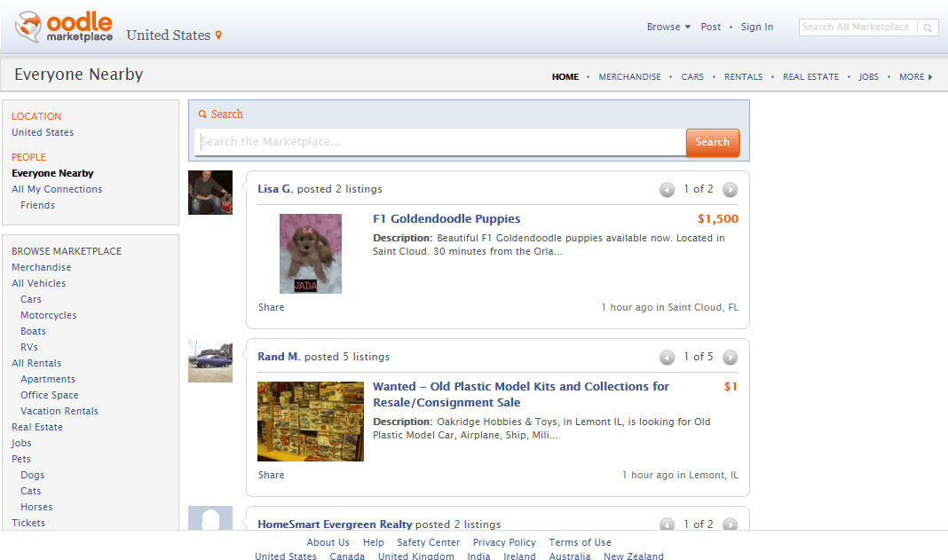This screenshot has height=560, width=948.
Task: Browse Apartments category
Action: 48,379
